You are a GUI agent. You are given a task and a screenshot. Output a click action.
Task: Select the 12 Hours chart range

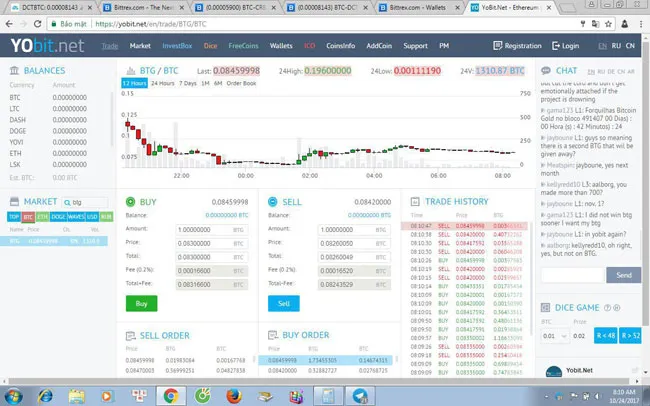(134, 83)
